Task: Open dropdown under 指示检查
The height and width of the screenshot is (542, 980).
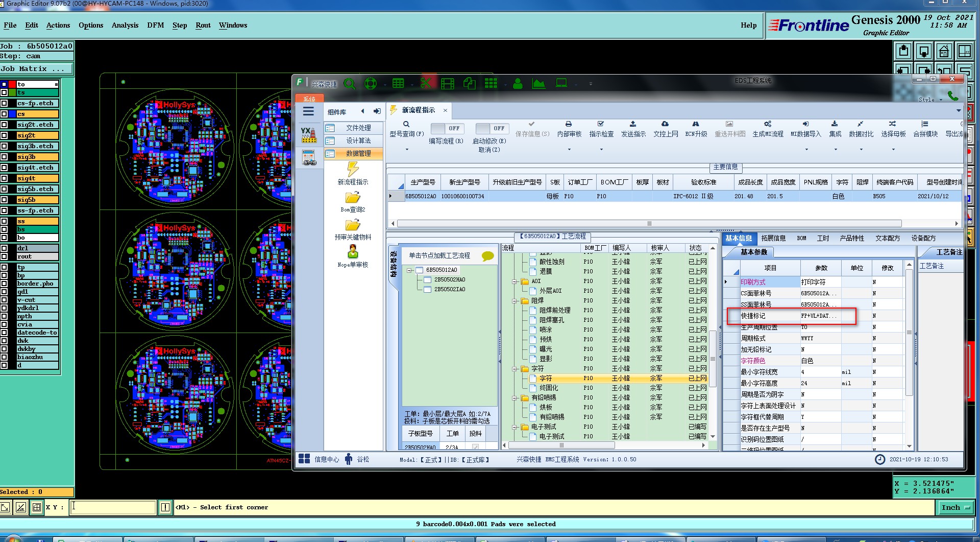Action: pyautogui.click(x=601, y=150)
